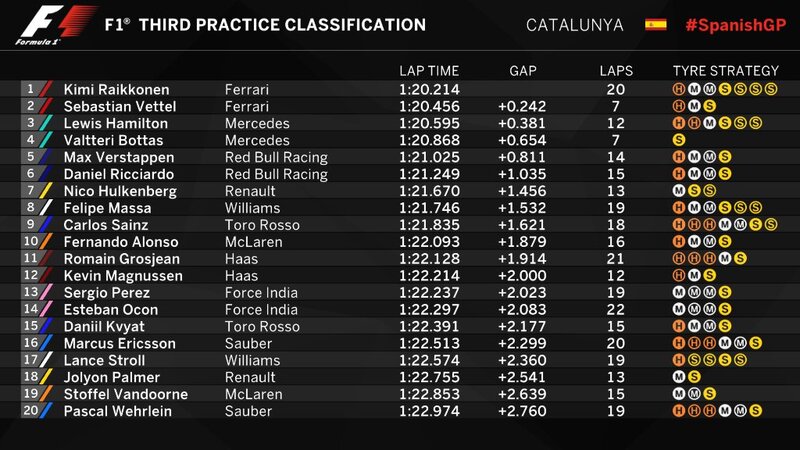Click the CATALUNYA circuit label
Screen dimensions: 800x450
[574, 25]
